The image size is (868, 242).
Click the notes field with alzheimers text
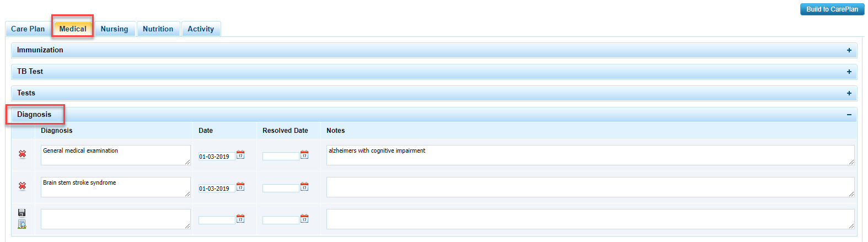(x=590, y=155)
